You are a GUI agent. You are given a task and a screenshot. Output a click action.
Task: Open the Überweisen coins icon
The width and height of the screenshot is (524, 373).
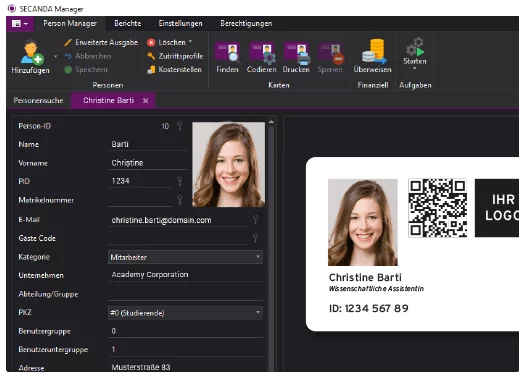click(x=373, y=51)
